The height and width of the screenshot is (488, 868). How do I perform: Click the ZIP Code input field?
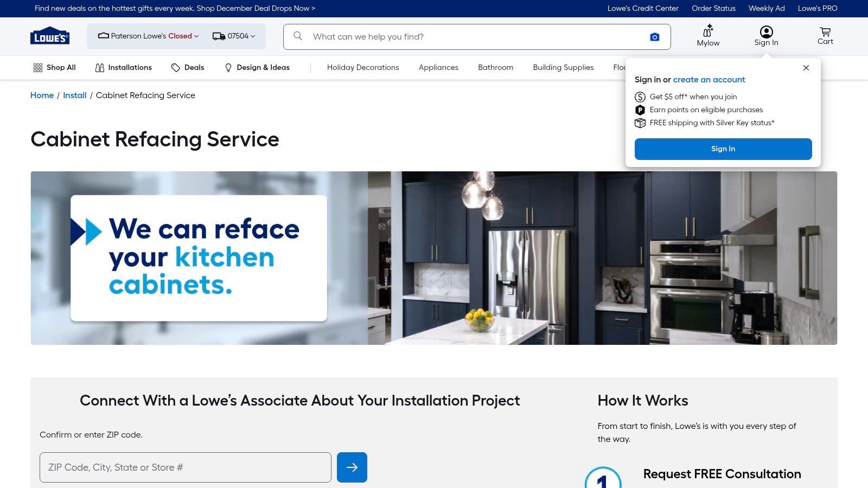pyautogui.click(x=185, y=467)
